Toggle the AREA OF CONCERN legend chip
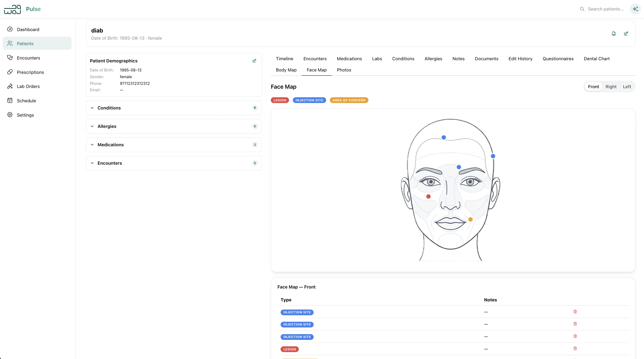The height and width of the screenshot is (359, 644). click(x=349, y=100)
